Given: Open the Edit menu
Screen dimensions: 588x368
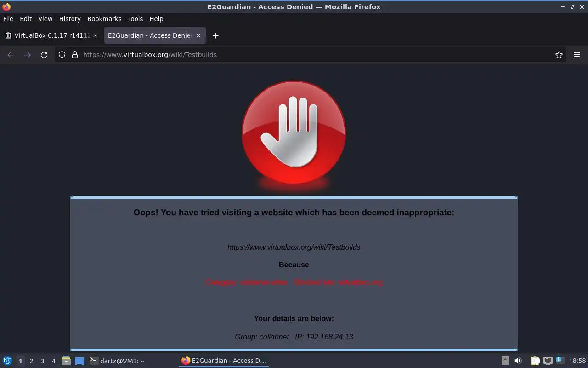Looking at the screenshot, I should point(26,19).
